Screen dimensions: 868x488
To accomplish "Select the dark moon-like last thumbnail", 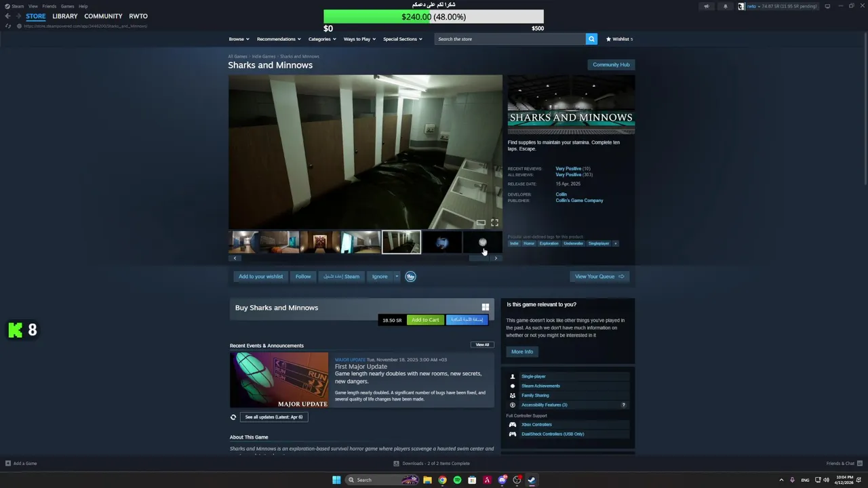I will pyautogui.click(x=483, y=242).
